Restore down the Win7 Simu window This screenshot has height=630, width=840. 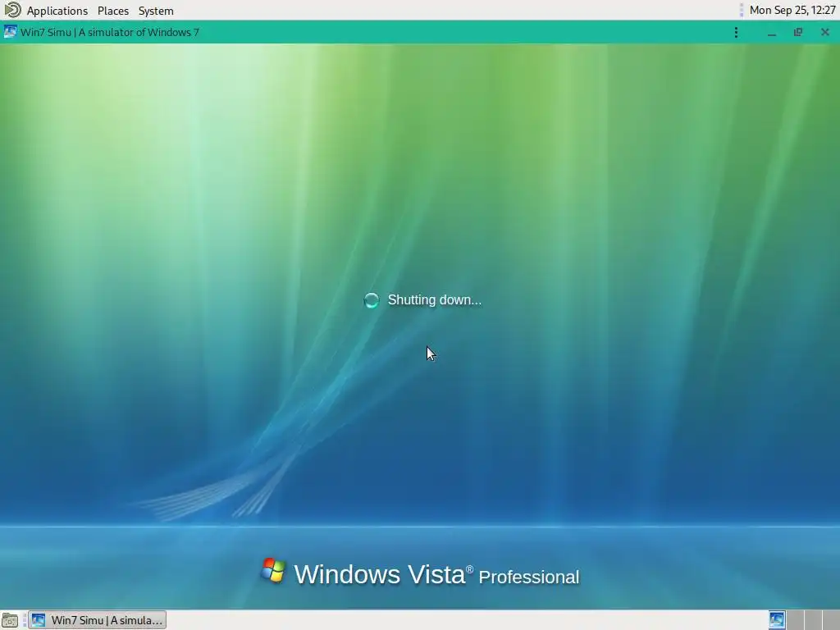tap(797, 33)
